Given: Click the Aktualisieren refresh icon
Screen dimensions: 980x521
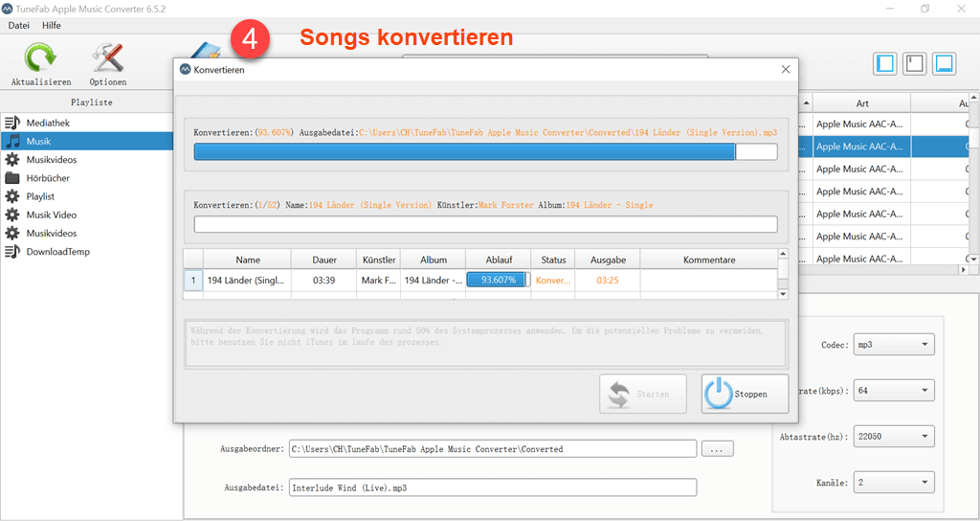Looking at the screenshot, I should 40,57.
